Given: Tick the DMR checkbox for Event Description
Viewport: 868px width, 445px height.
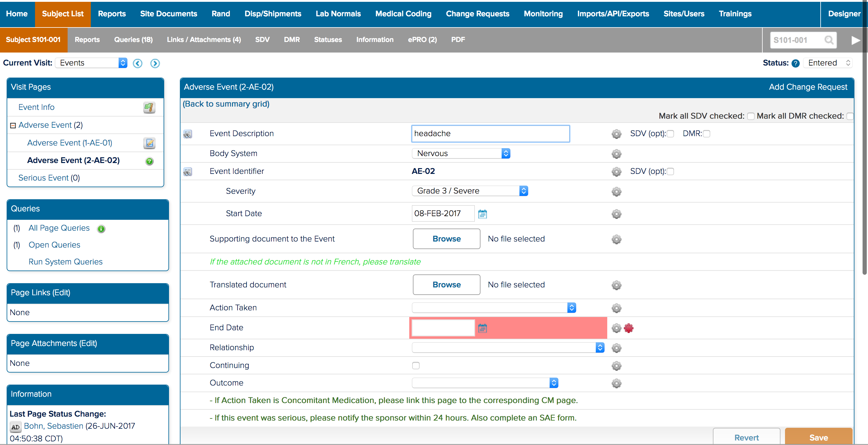Looking at the screenshot, I should [707, 134].
